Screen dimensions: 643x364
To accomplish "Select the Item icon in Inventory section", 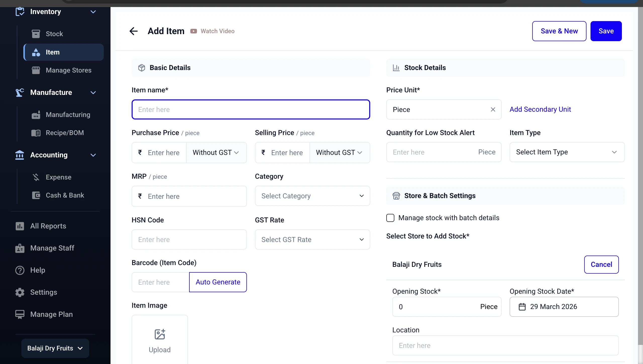I will [36, 52].
